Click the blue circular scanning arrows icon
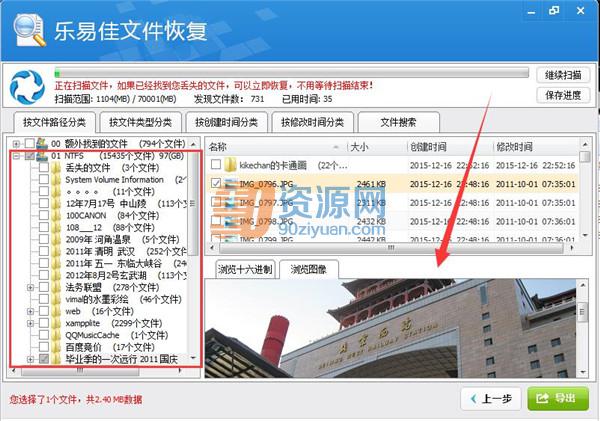 pyautogui.click(x=27, y=87)
